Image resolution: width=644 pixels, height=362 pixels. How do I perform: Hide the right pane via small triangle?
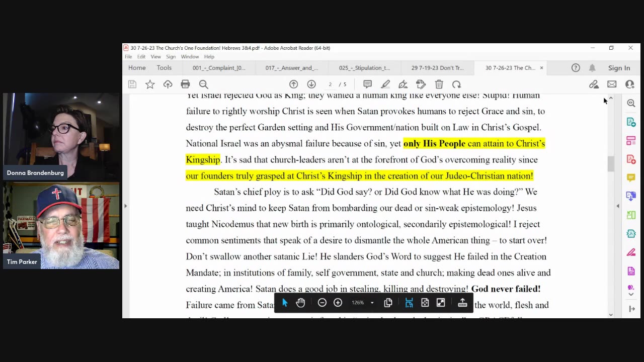618,206
